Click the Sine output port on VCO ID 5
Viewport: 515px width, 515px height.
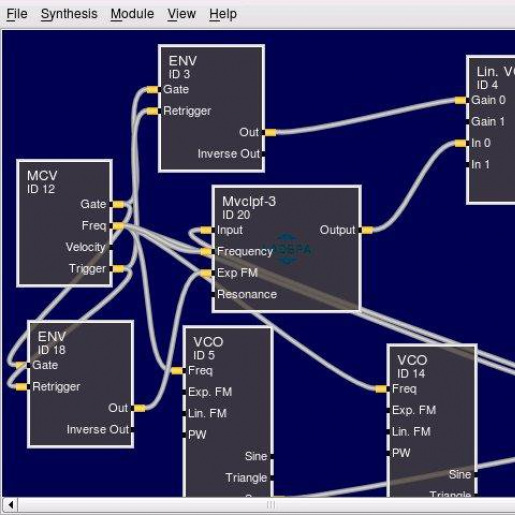click(x=272, y=456)
